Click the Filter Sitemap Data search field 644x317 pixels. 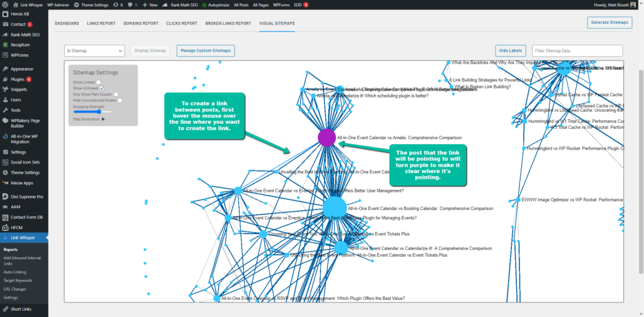pos(577,50)
